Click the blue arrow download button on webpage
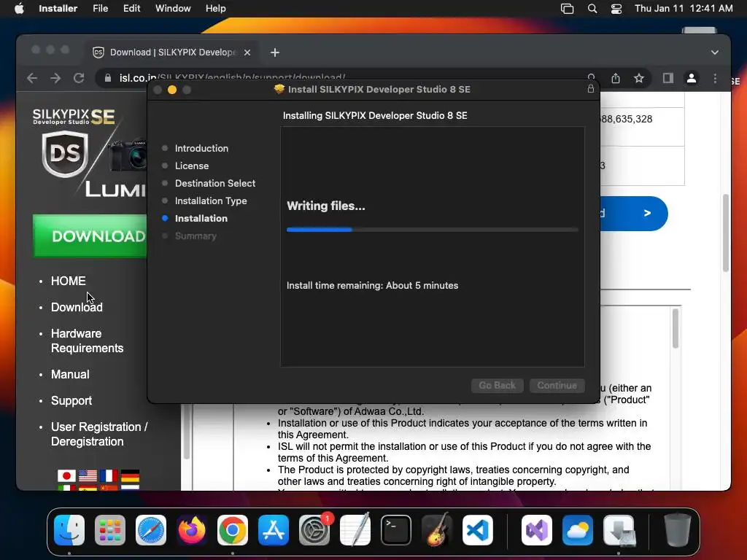Image resolution: width=747 pixels, height=560 pixels. 634,214
